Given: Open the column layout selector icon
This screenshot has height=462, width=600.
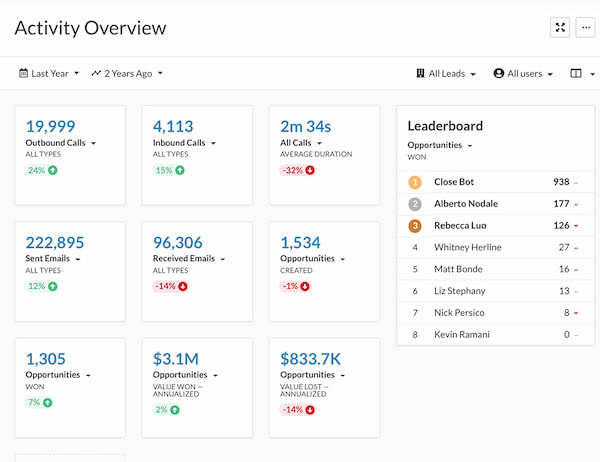Looking at the screenshot, I should coord(575,73).
